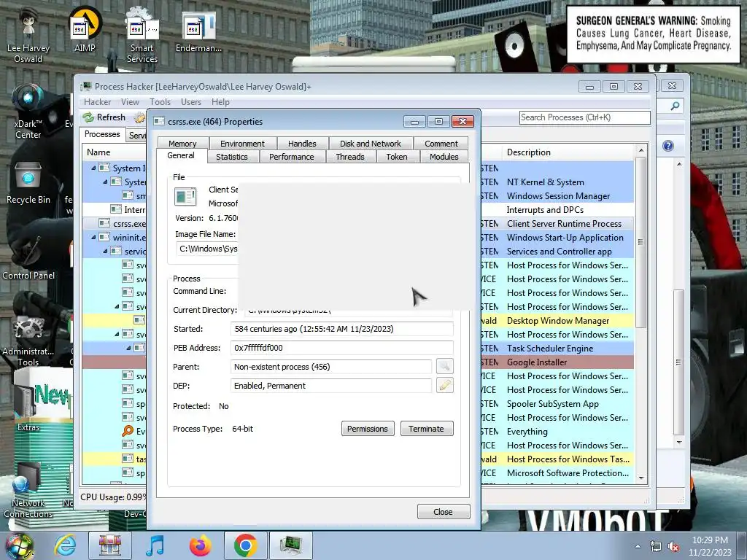The width and height of the screenshot is (747, 560).
Task: Launch Firefox from the taskbar
Action: pos(201,545)
